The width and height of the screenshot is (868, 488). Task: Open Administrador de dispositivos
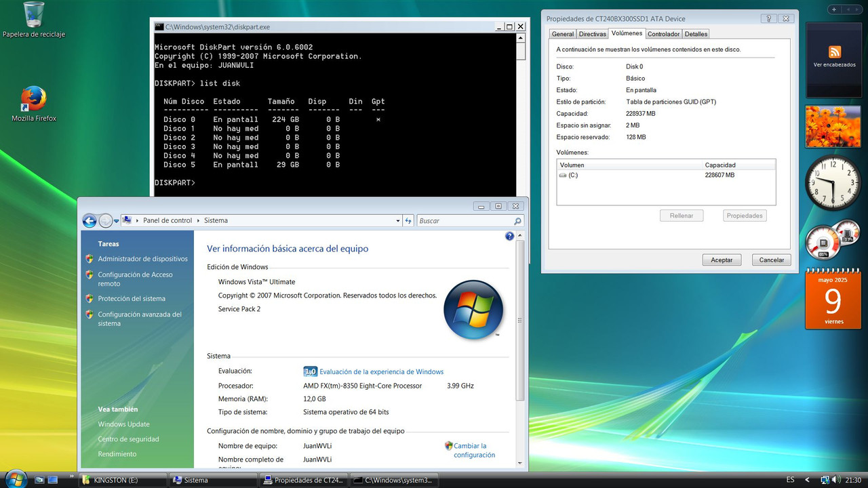[142, 259]
